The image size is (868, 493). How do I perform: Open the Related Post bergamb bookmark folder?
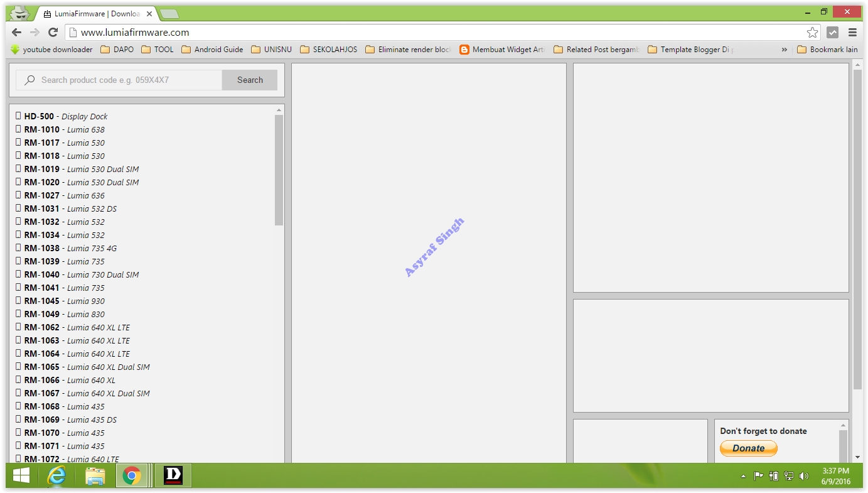click(x=597, y=50)
